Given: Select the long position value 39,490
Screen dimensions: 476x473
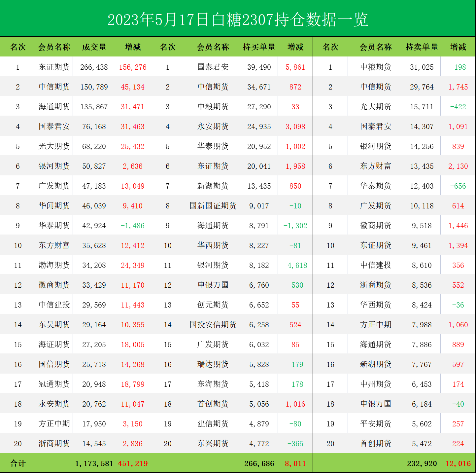Looking at the screenshot, I should (x=259, y=67).
